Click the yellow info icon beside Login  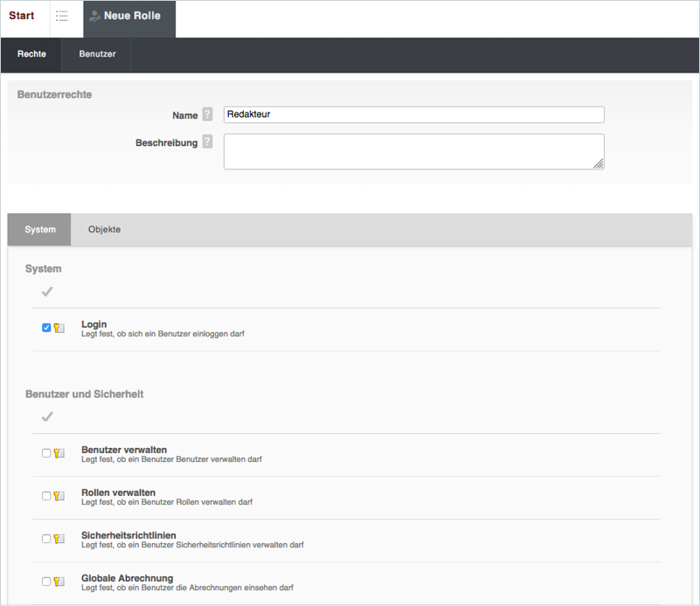click(x=59, y=328)
